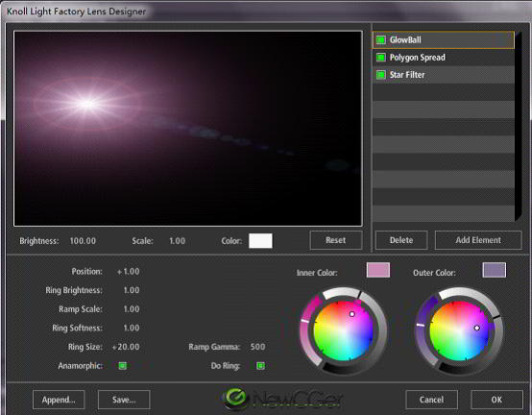Click the lens flare center in the preview
Viewport: 532px width, 415px height.
87,104
